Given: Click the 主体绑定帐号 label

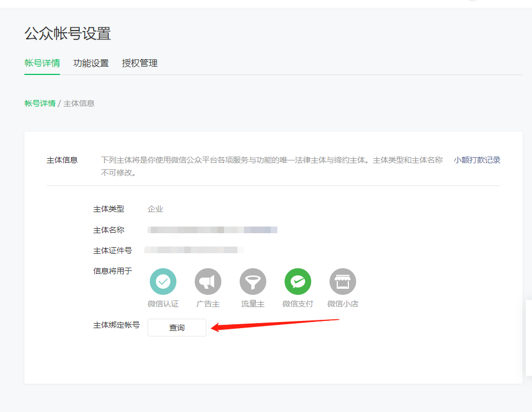Looking at the screenshot, I should tap(116, 325).
